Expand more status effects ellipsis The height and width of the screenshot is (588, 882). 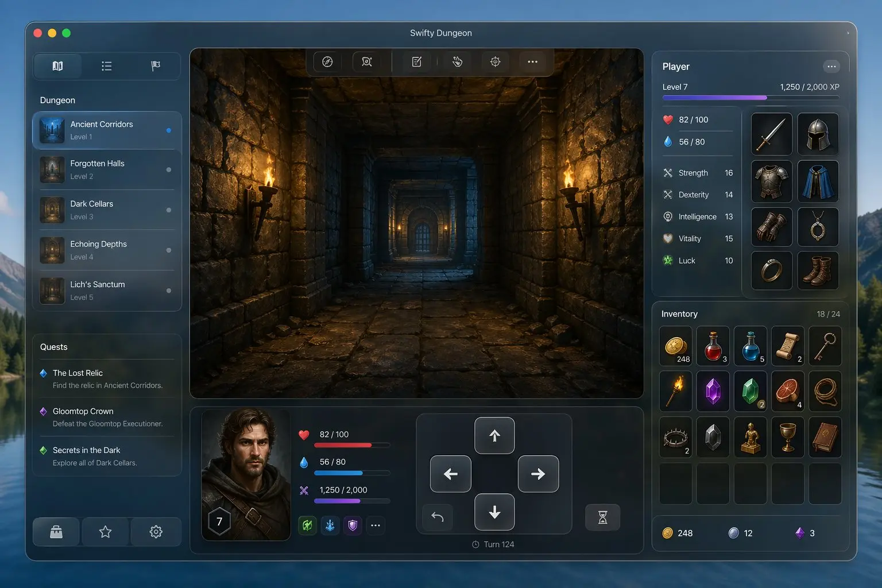point(376,525)
